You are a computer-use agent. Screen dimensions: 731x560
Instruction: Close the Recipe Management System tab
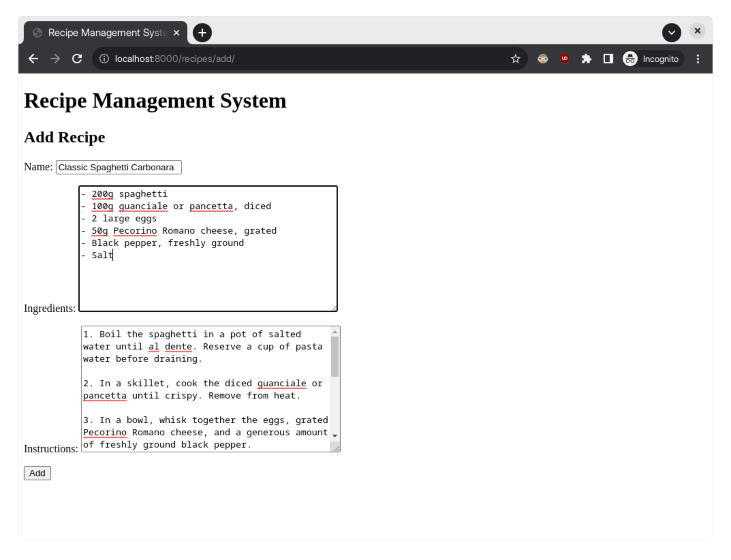tap(176, 33)
